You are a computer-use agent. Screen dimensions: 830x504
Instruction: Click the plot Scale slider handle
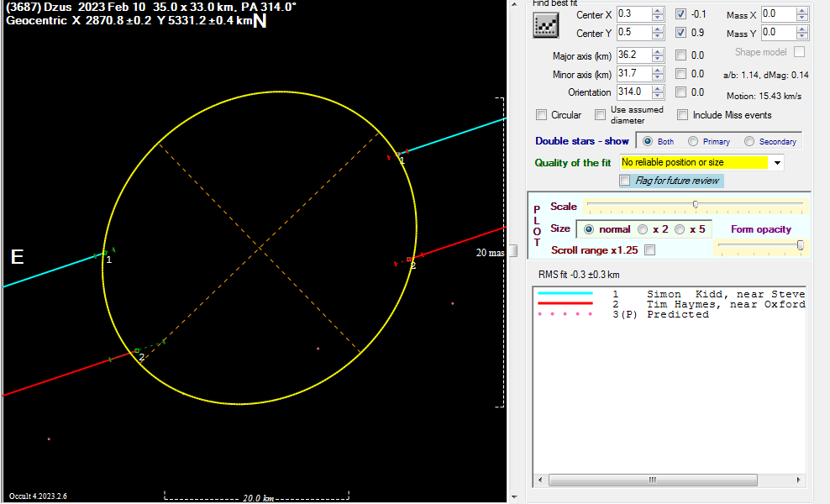click(x=695, y=204)
